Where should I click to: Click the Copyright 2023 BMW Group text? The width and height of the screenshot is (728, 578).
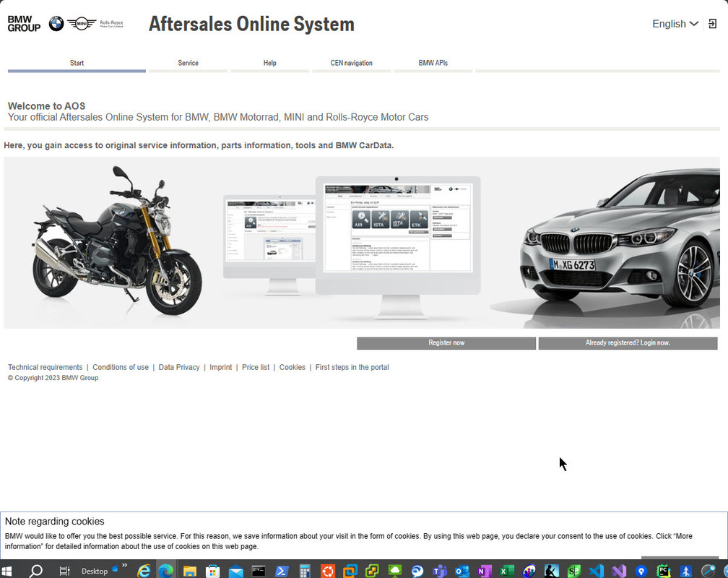tap(53, 378)
